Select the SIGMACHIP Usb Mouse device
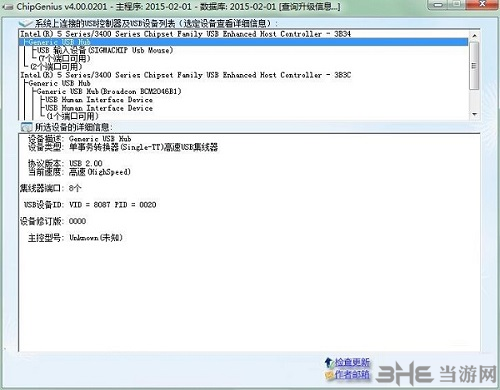 tap(105, 50)
